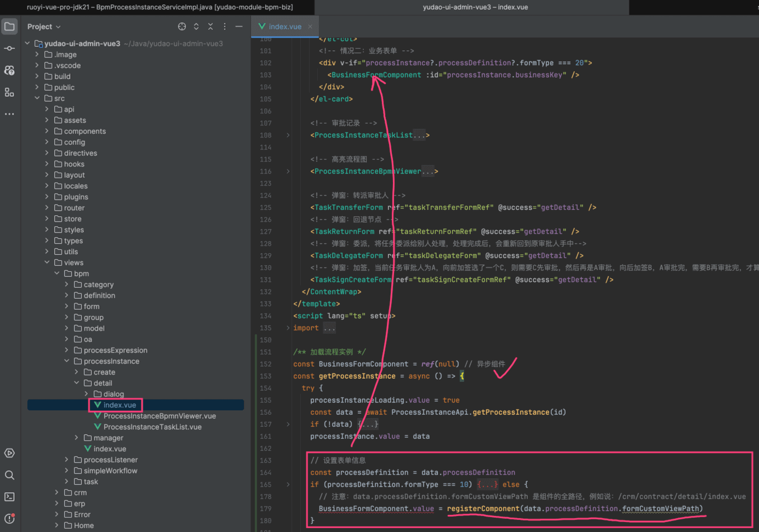Click Select Opened File crosshair icon
The image size is (759, 532).
(182, 26)
